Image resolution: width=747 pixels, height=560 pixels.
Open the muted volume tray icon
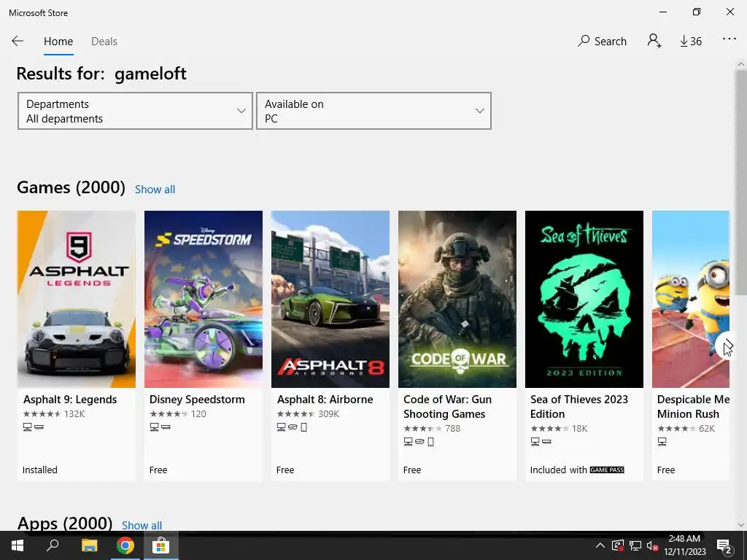(652, 545)
